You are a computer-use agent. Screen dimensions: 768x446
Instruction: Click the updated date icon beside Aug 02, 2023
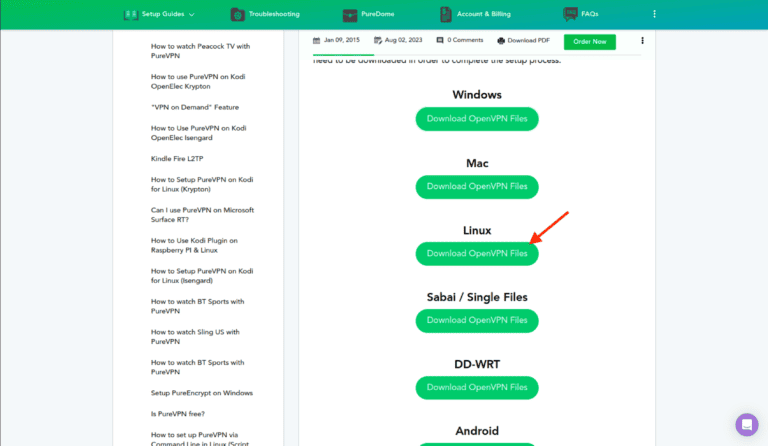[378, 40]
